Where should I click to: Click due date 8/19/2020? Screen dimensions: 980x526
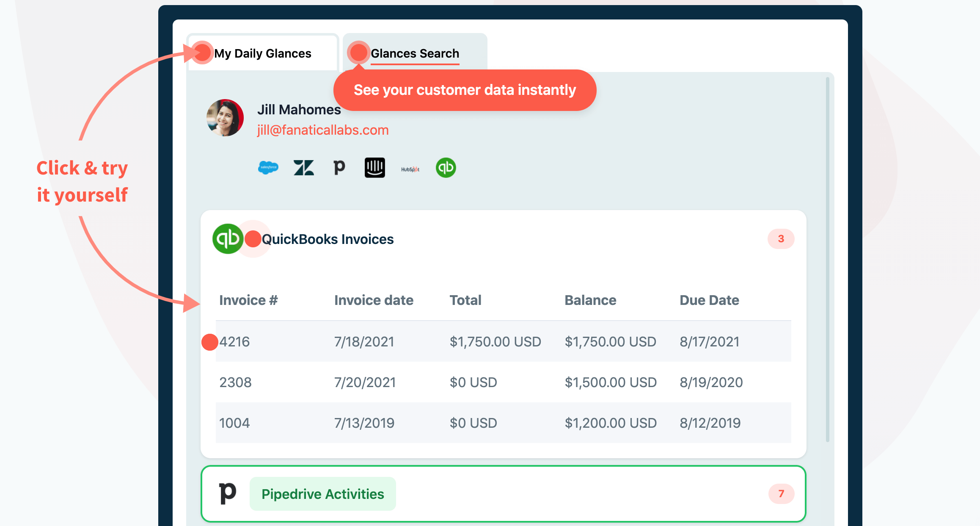pos(711,382)
